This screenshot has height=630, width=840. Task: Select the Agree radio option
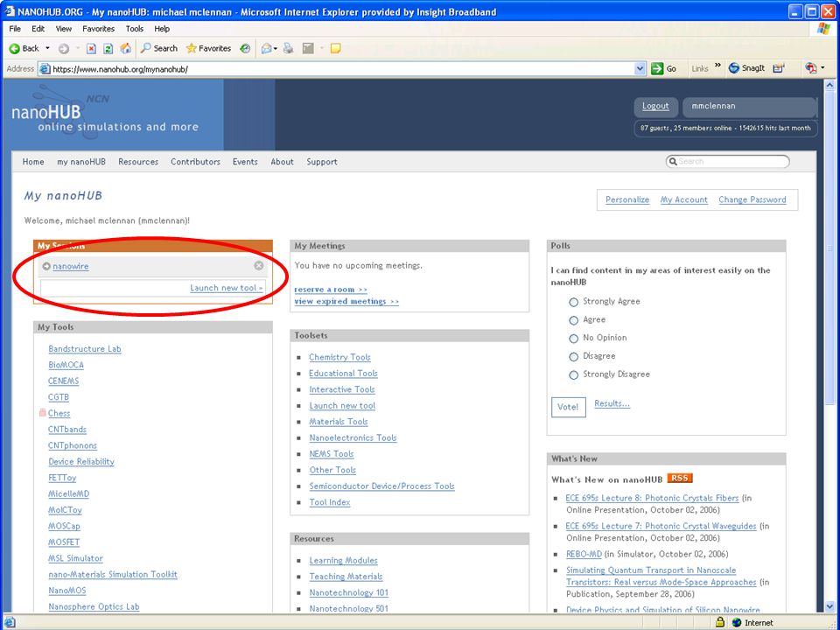574,320
